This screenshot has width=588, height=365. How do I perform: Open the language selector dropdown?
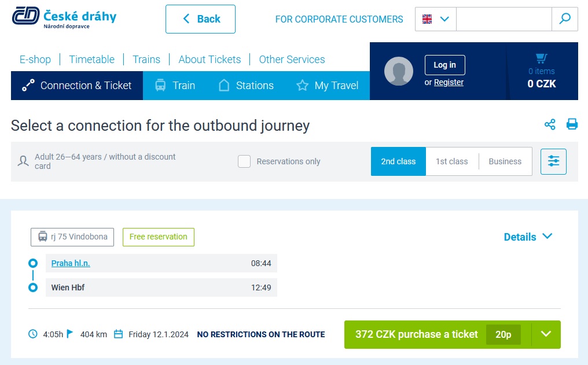click(x=435, y=19)
